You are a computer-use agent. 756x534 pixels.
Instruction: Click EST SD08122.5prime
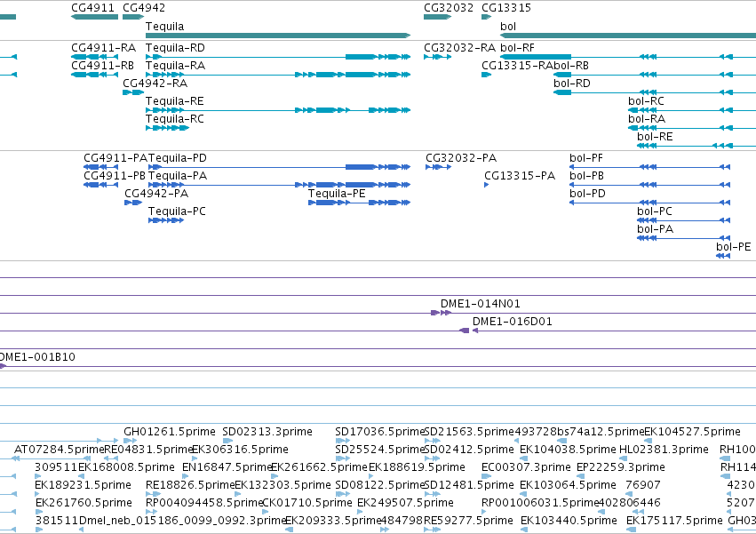[343, 494]
